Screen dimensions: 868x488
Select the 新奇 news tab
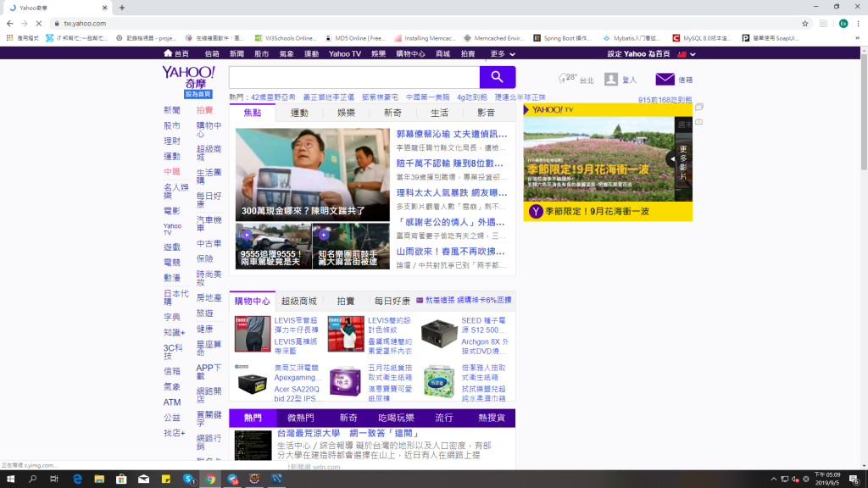pos(392,113)
